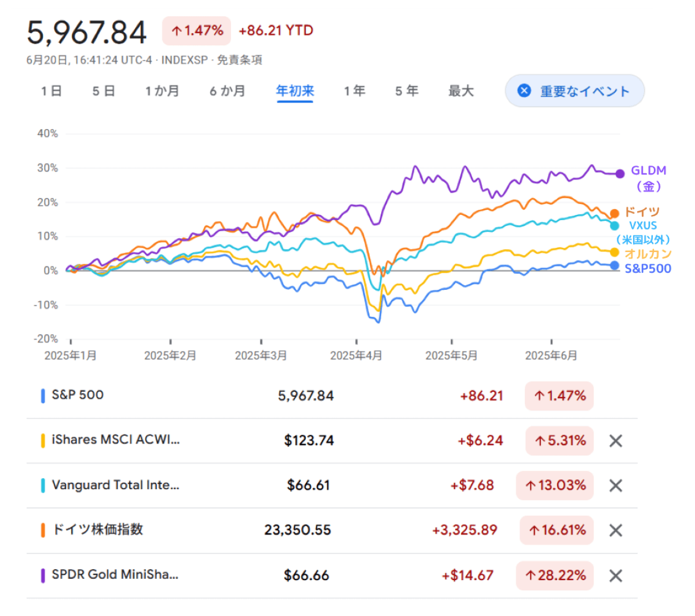The image size is (695, 616).
Task: Open the SPDR Gold MiniSha... row
Action: coord(332,575)
